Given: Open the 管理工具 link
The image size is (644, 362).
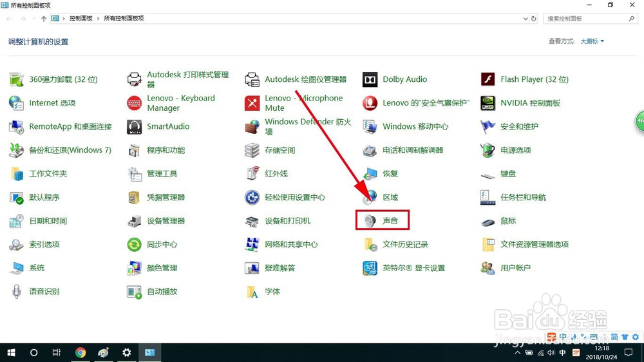Looking at the screenshot, I should coord(162,173).
